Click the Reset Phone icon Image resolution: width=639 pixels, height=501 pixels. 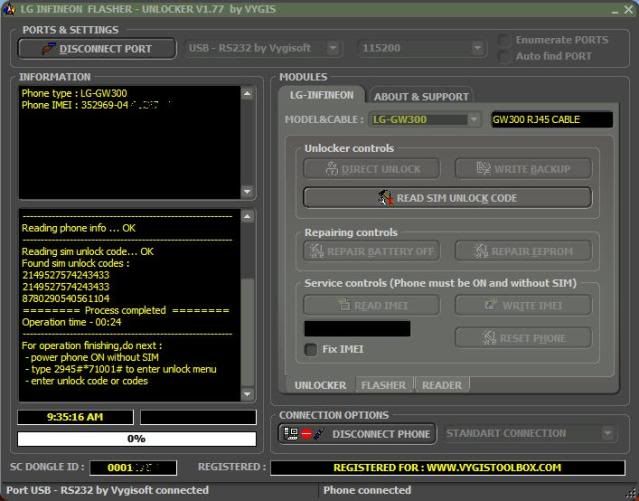488,338
